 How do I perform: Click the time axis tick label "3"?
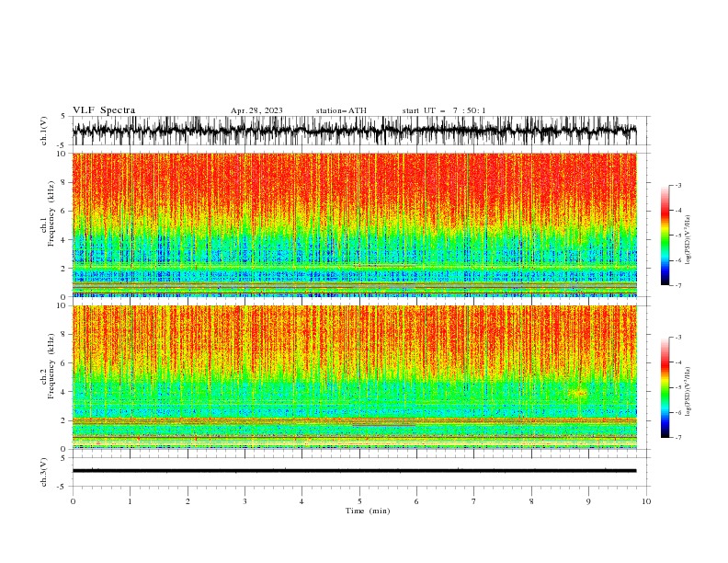(245, 501)
